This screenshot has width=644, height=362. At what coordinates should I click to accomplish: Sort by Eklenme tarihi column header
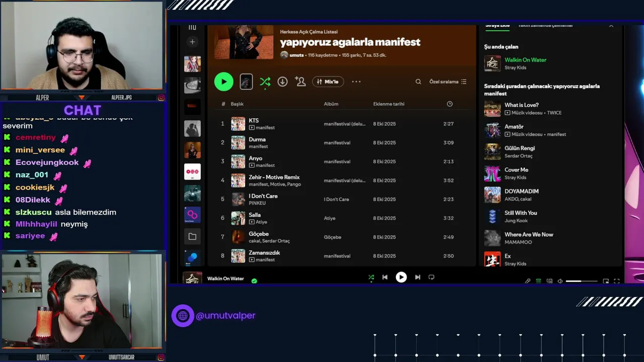pos(388,104)
